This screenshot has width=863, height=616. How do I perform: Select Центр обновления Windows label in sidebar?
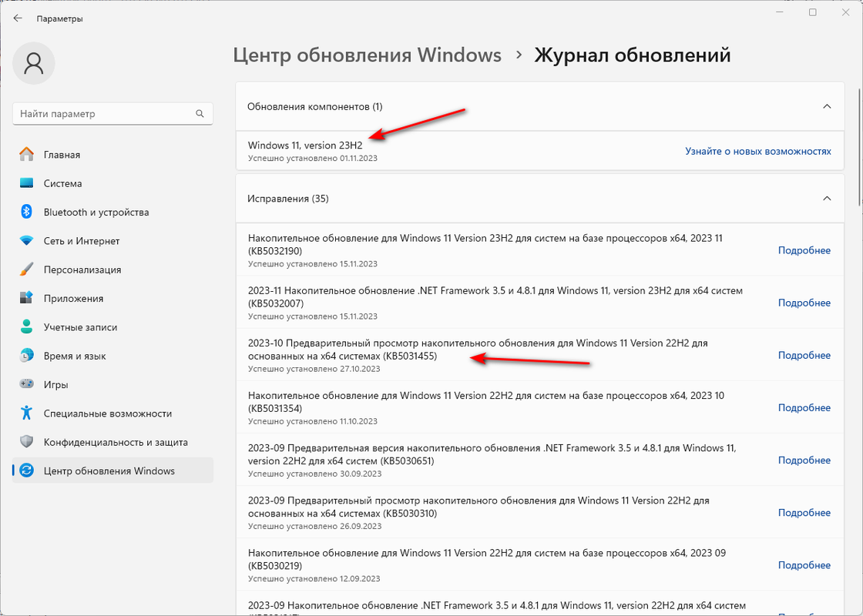(x=109, y=470)
